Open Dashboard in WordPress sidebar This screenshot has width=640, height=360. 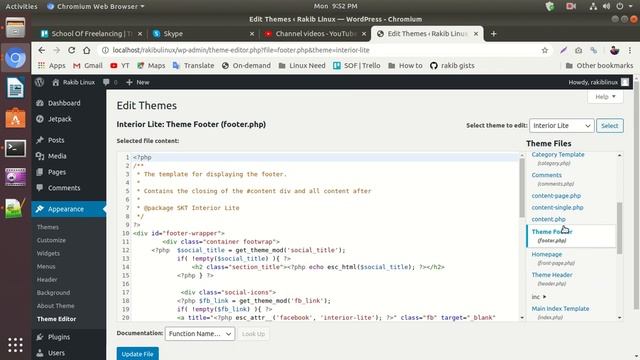64,103
